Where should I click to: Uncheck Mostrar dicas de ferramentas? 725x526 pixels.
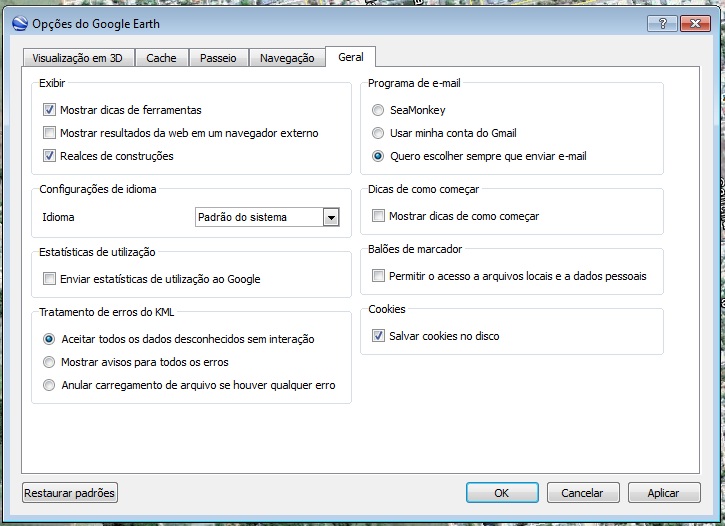click(49, 110)
